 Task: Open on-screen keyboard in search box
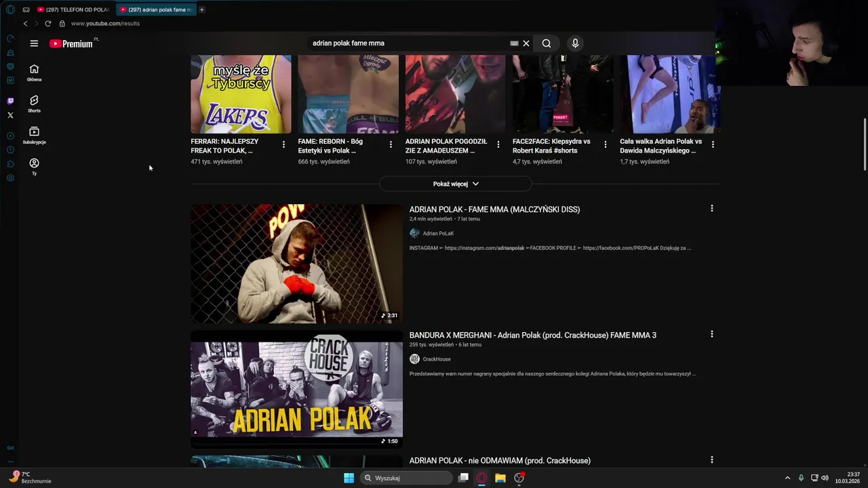[514, 43]
